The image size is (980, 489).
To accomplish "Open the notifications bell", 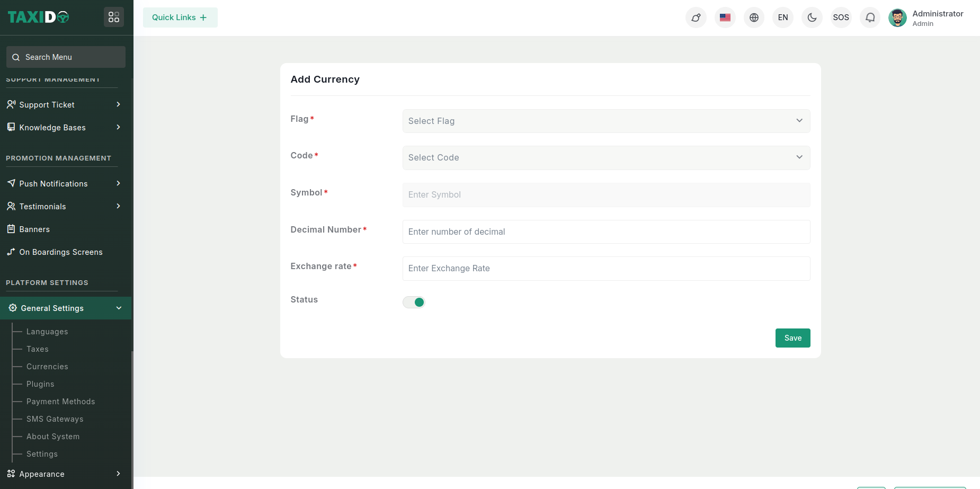I will click(x=870, y=17).
